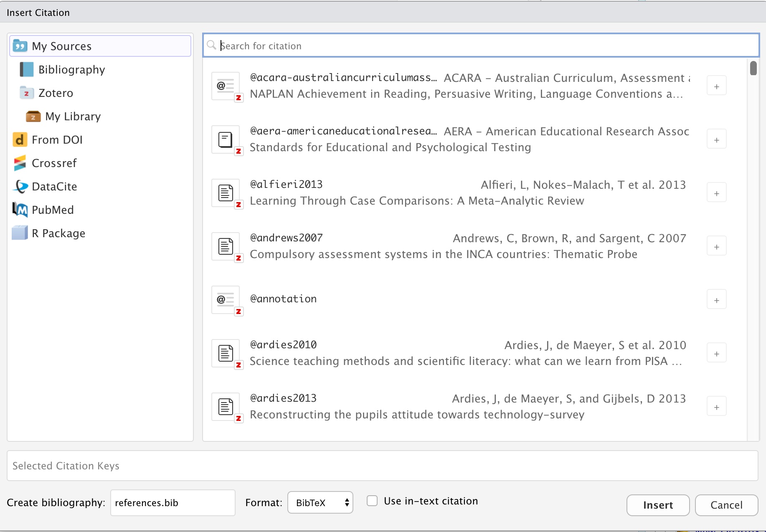Click the @andrews2007 citation key
766x532 pixels.
[x=286, y=238]
